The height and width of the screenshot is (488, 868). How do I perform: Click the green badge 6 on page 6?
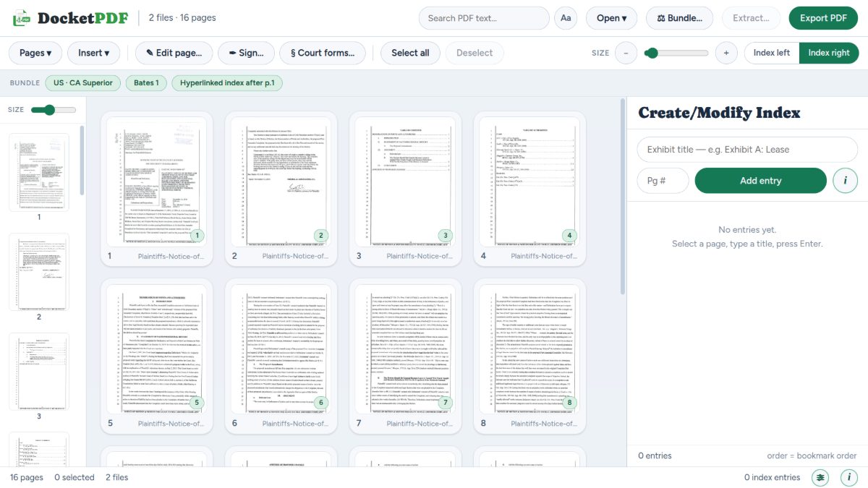coord(322,403)
